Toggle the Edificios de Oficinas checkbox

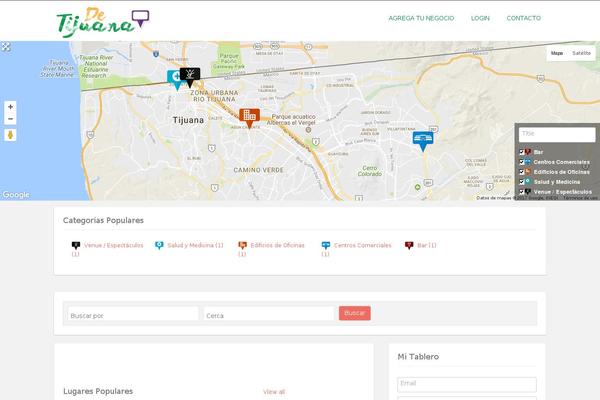(522, 172)
